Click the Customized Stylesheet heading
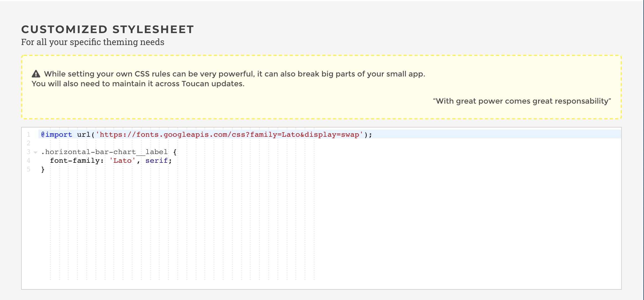The width and height of the screenshot is (644, 300). (108, 29)
